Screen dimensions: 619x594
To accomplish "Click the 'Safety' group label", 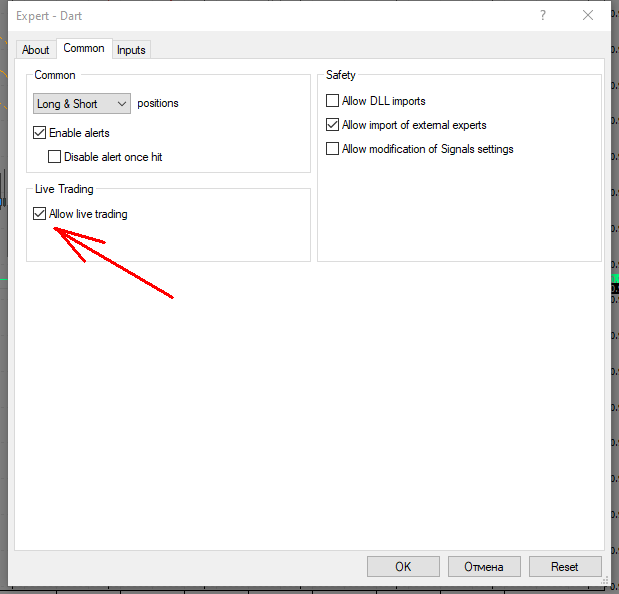I will (x=340, y=75).
